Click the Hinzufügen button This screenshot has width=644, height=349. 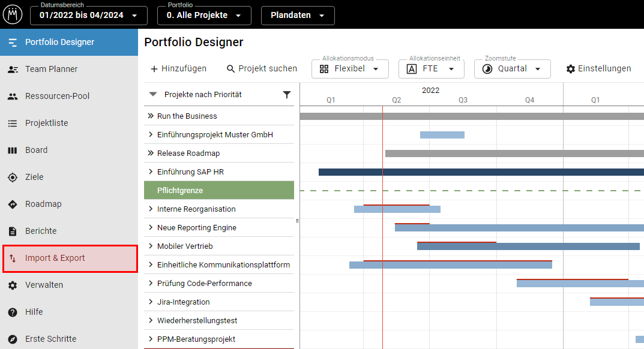178,69
